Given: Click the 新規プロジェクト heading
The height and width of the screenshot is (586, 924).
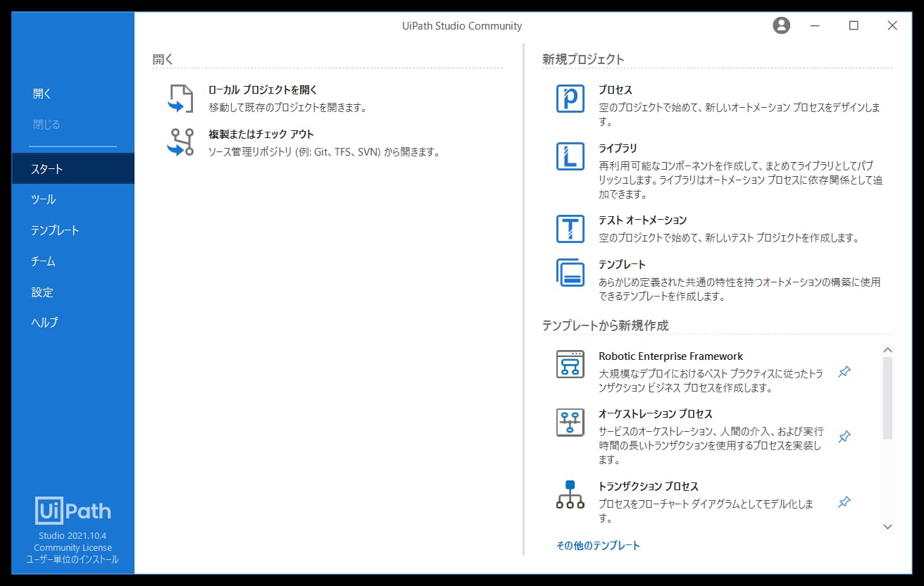Looking at the screenshot, I should tap(583, 59).
